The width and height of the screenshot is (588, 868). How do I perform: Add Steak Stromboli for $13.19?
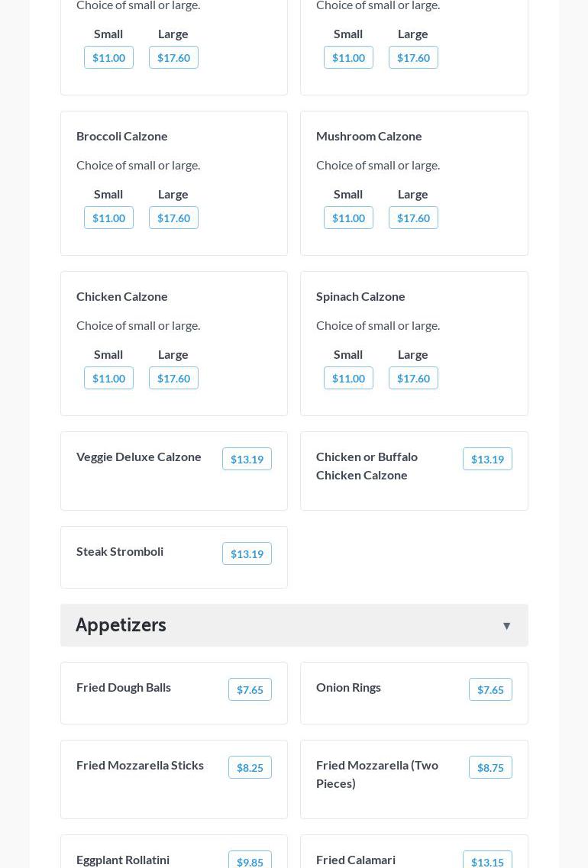pyautogui.click(x=247, y=554)
